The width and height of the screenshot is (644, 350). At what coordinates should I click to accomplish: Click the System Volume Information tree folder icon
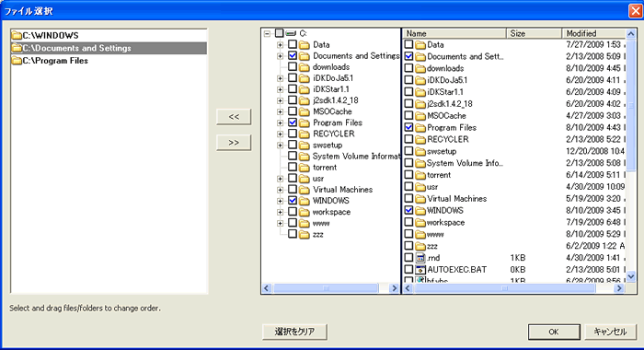[305, 157]
